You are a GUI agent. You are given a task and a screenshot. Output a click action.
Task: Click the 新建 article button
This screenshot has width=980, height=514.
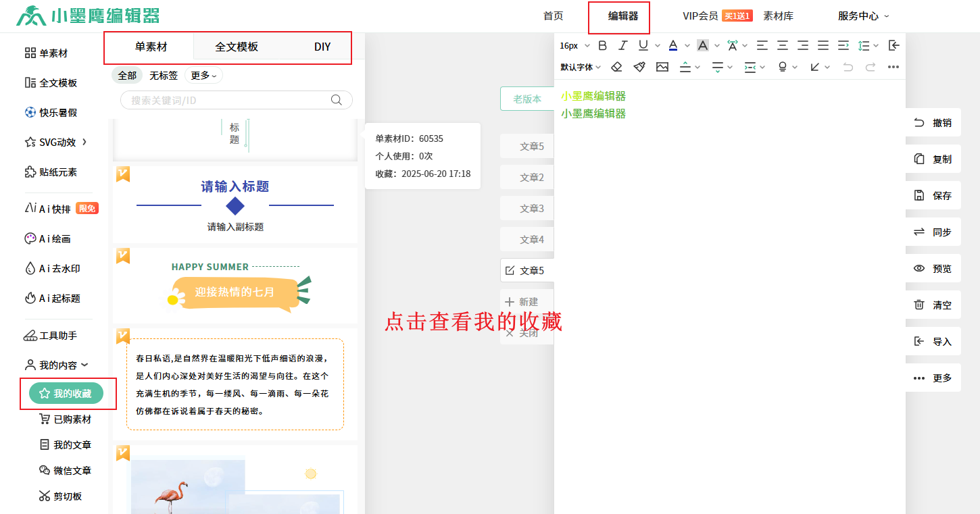click(527, 302)
